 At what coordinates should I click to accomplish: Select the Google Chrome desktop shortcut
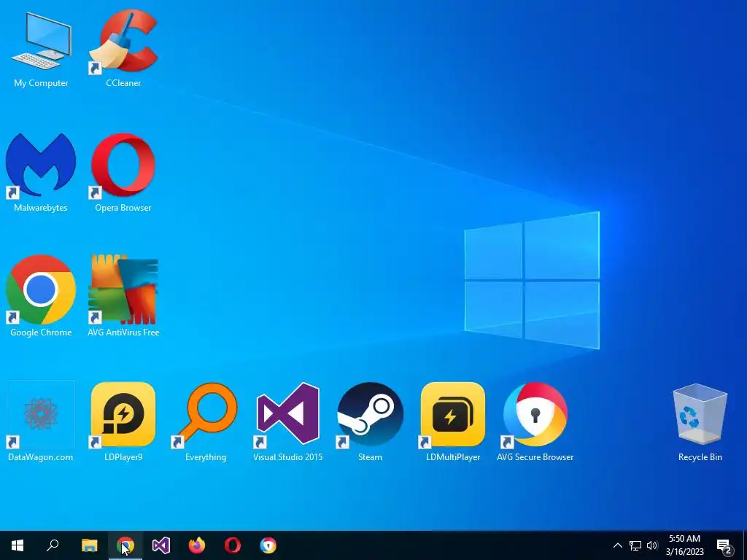click(41, 296)
